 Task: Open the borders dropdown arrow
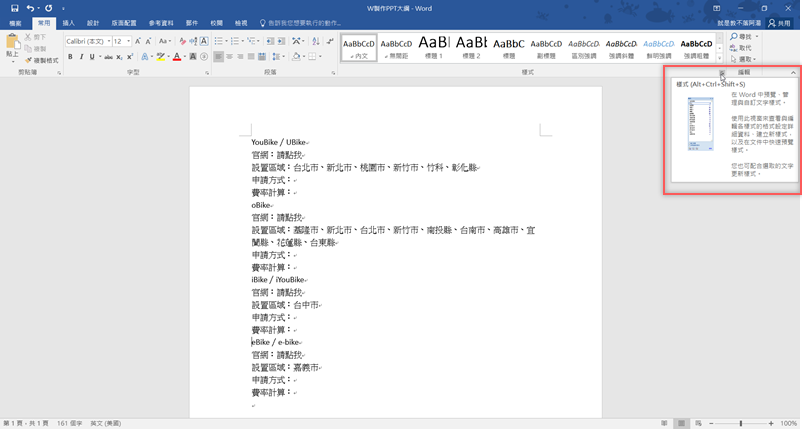pyautogui.click(x=320, y=57)
